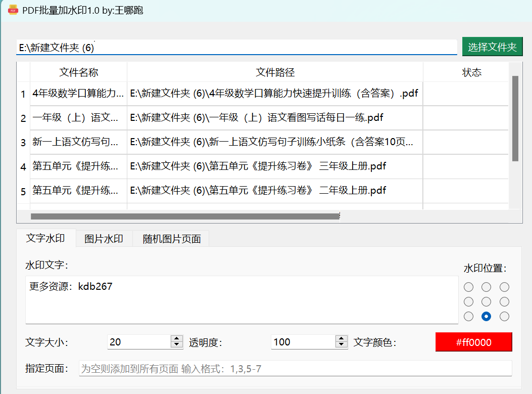Select row header number 2

tap(23, 118)
